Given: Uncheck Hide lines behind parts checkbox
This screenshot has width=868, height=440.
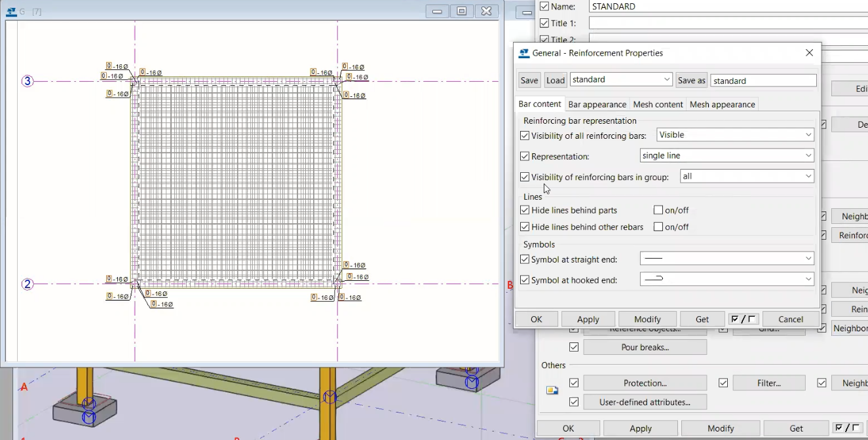Looking at the screenshot, I should pyautogui.click(x=525, y=210).
